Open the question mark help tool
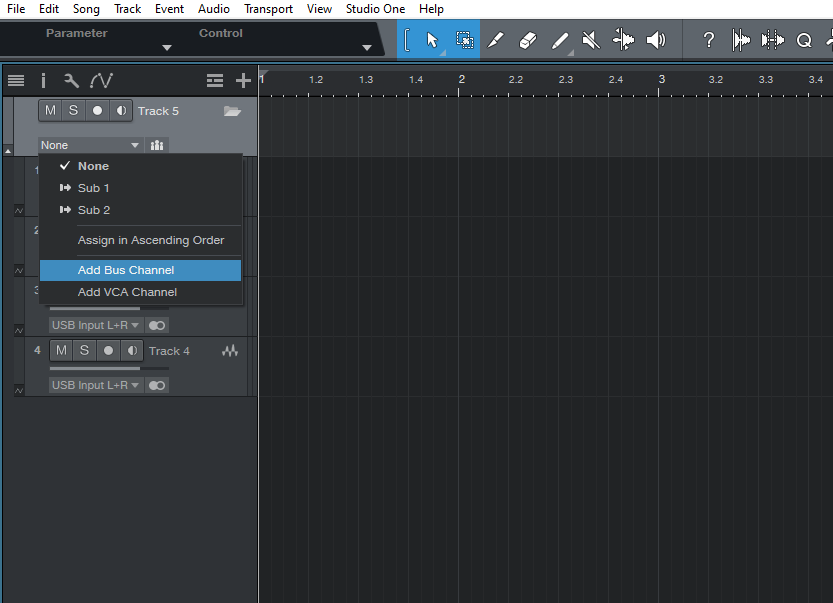833x603 pixels. point(708,40)
